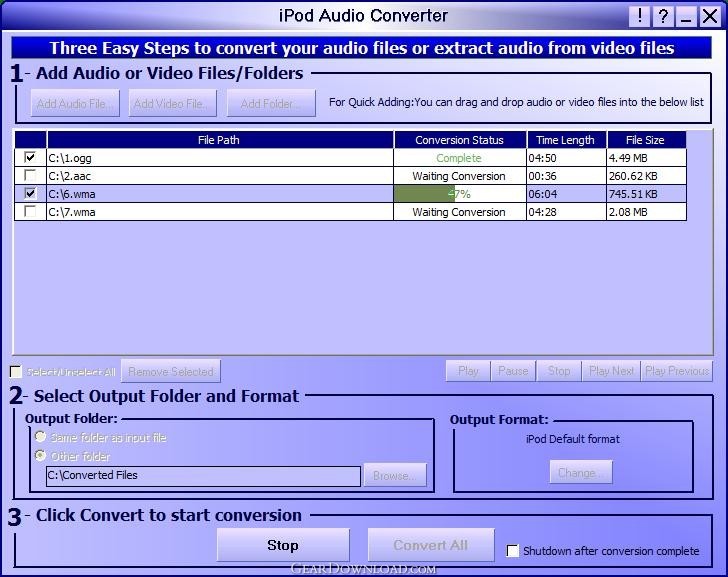
Task: Click the 00:36 time length cell
Action: click(566, 176)
